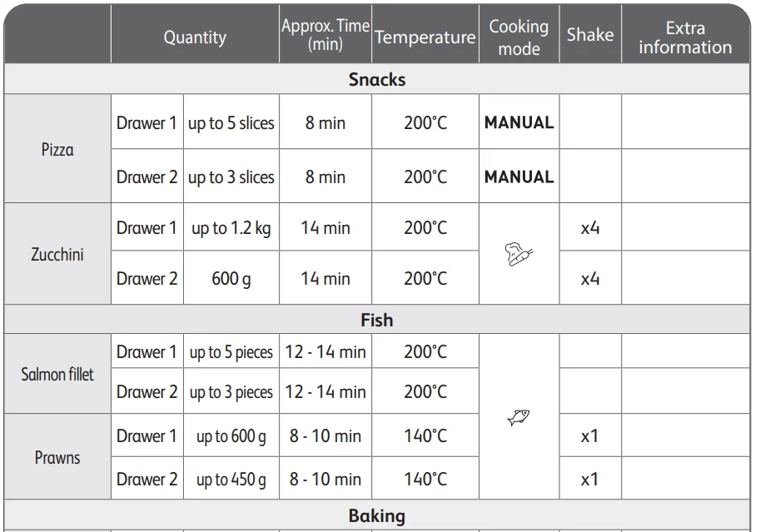This screenshot has width=760, height=532.
Task: Click the "up to 5 slices" cell
Action: point(231,123)
